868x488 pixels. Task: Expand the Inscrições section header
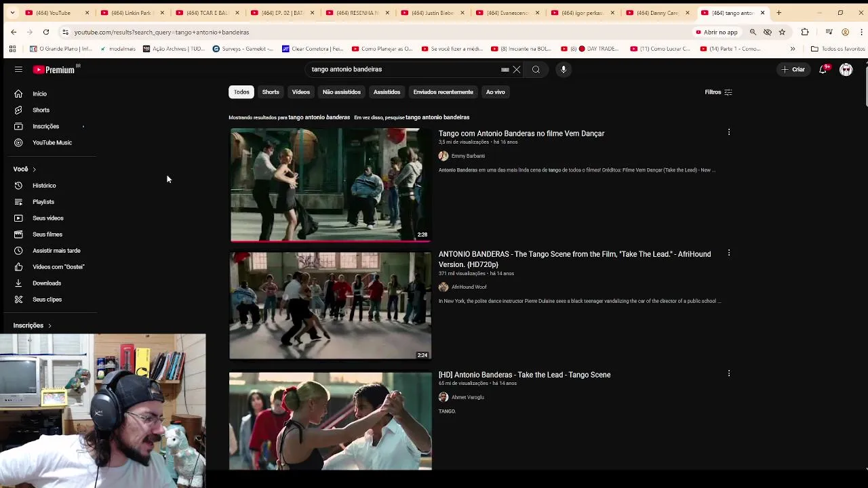pos(33,325)
